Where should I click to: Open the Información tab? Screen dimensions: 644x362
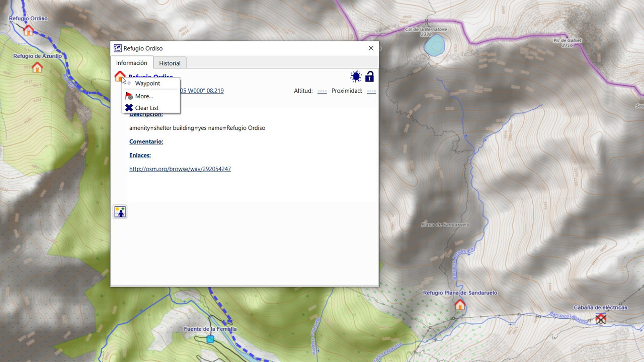click(132, 62)
